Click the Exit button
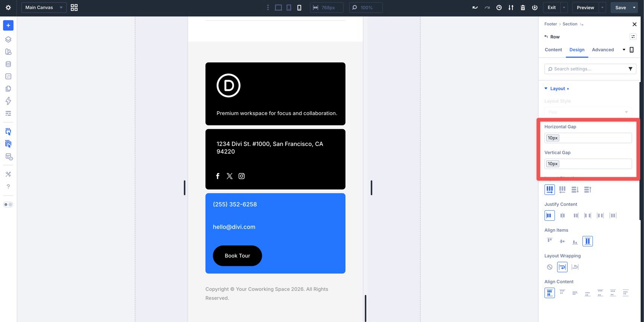 coord(552,7)
